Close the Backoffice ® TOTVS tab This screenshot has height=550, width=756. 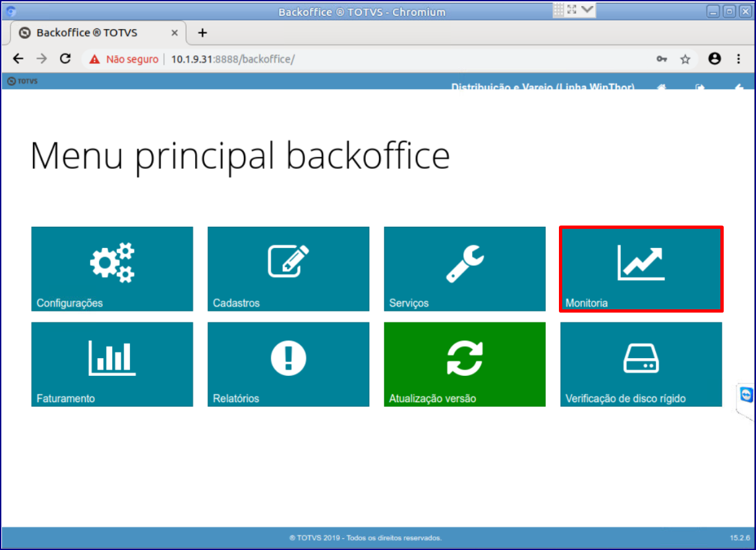(175, 33)
